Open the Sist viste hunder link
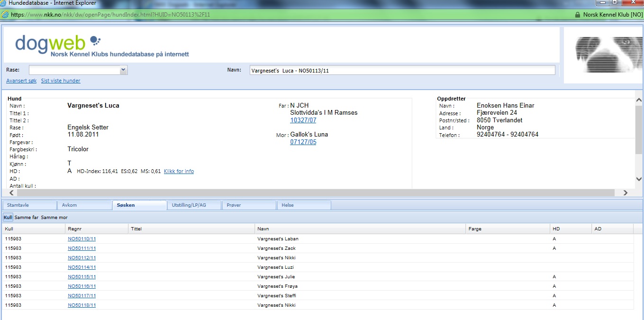 coord(61,81)
